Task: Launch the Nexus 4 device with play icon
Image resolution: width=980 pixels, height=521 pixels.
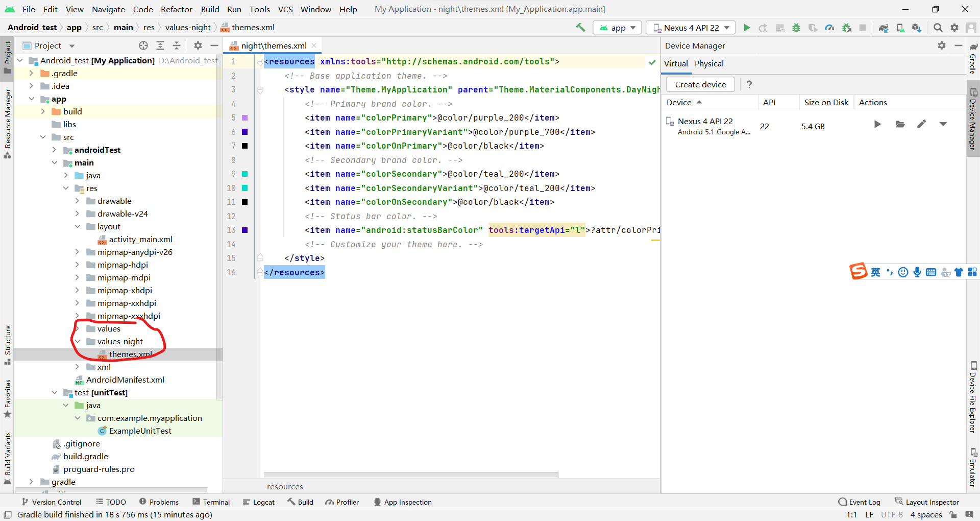Action: point(877,124)
